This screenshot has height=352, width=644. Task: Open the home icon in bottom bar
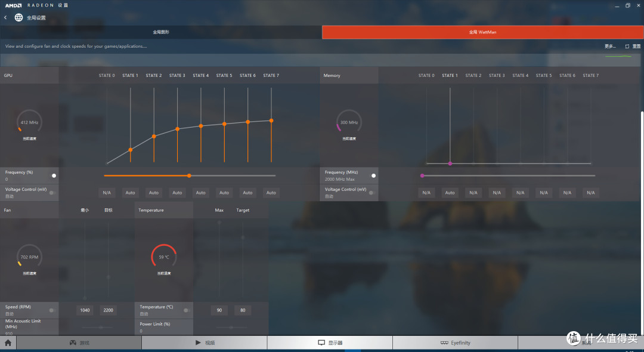[x=8, y=342]
